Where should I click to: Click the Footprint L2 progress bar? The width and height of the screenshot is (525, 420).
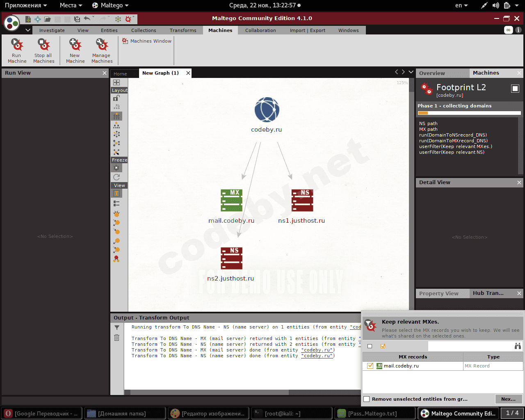pos(469,113)
